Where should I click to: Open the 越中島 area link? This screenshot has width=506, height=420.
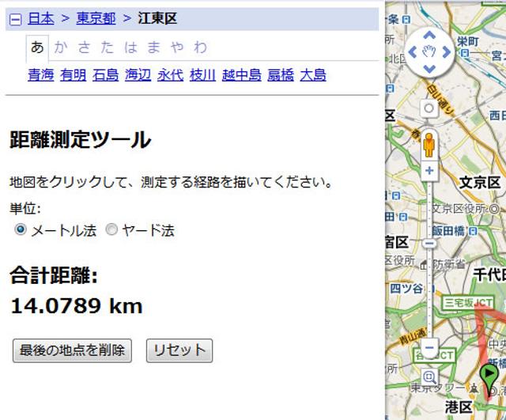tap(242, 75)
